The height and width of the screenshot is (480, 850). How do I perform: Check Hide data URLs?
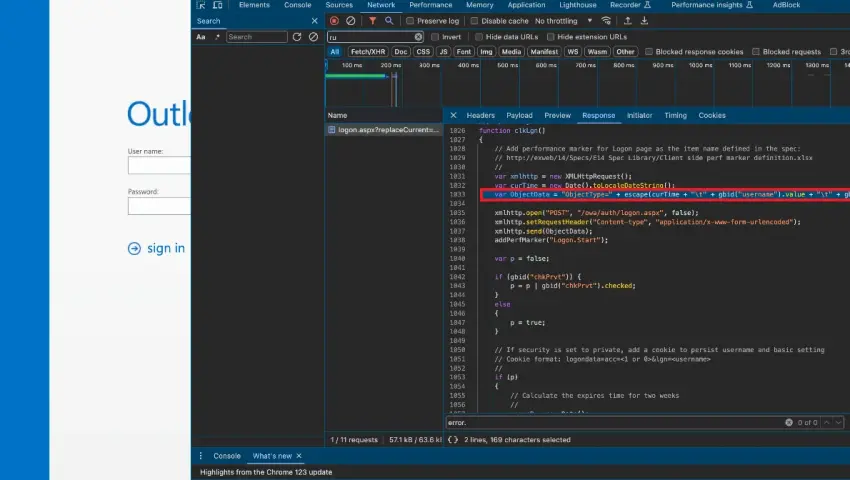[x=479, y=37]
